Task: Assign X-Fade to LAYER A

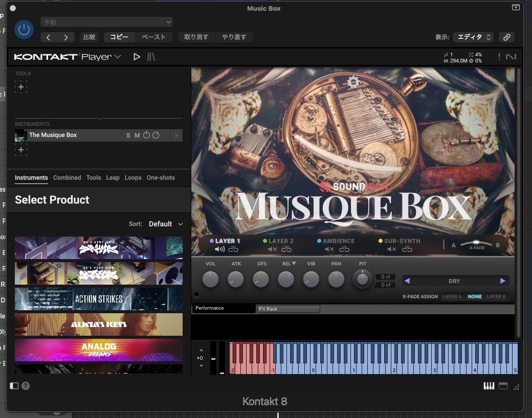Action: tap(452, 296)
